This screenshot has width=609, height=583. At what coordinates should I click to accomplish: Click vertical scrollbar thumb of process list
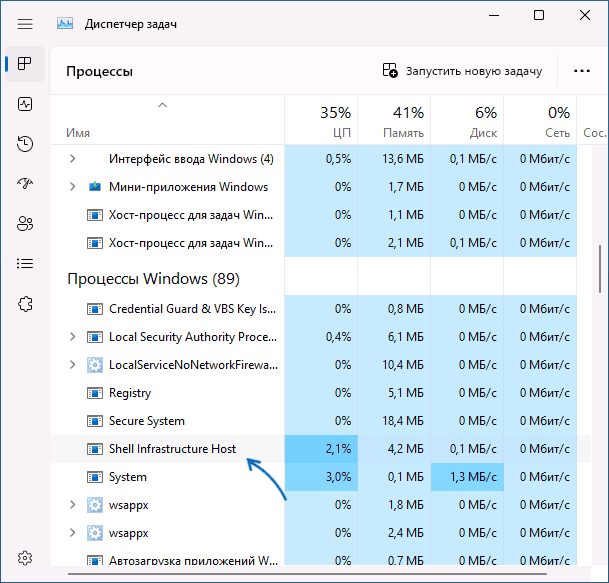click(x=600, y=269)
